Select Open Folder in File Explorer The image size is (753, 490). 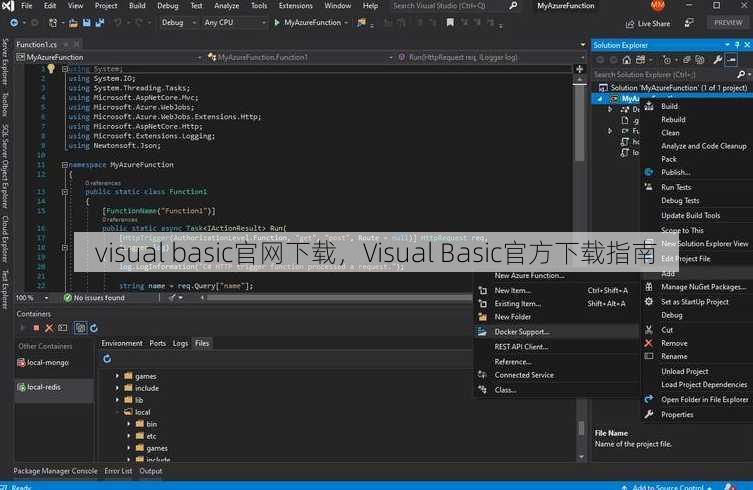tap(704, 400)
